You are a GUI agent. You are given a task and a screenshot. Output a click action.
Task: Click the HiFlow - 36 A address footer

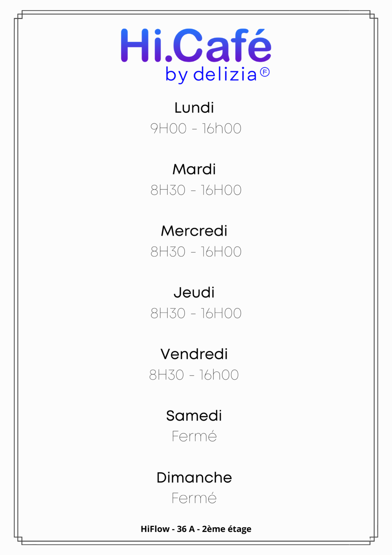point(196,529)
